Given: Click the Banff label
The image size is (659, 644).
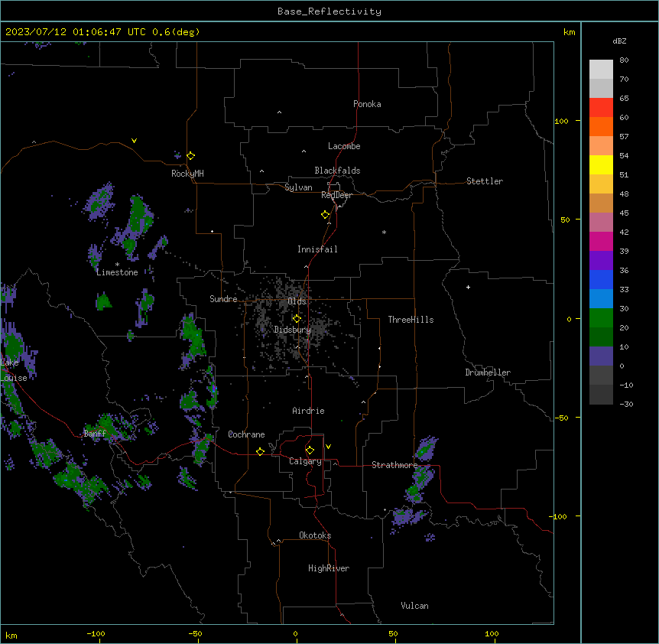Looking at the screenshot, I should pyautogui.click(x=95, y=434).
